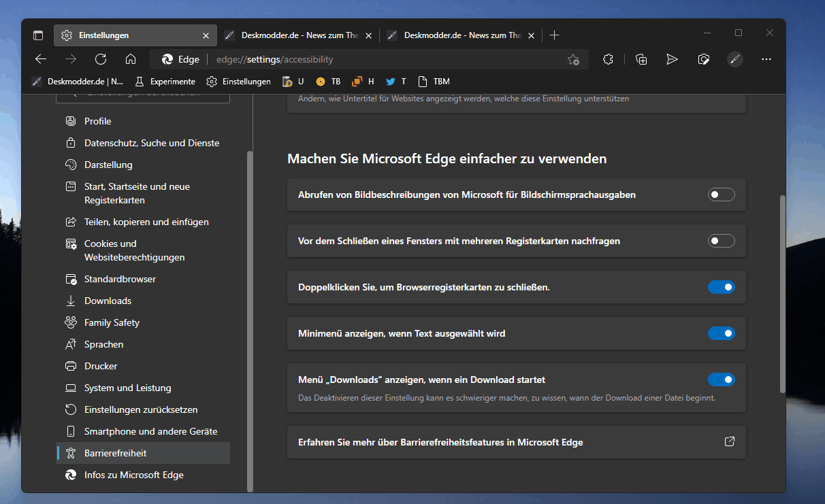Open the home page via house icon
This screenshot has width=825, height=504.
point(131,59)
